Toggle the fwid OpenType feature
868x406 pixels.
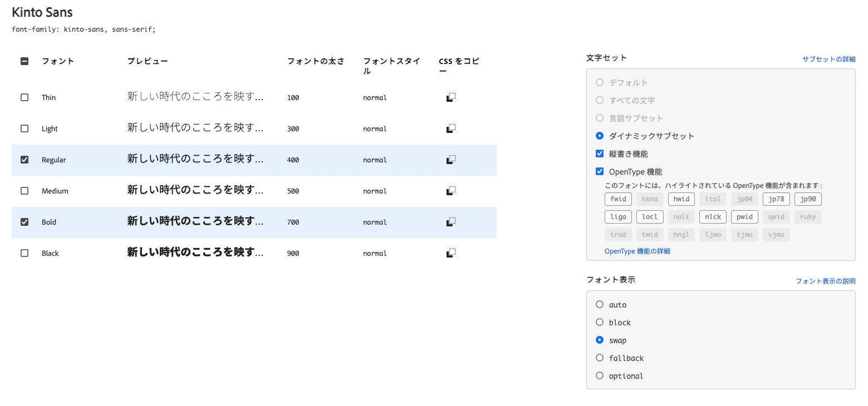tap(618, 199)
